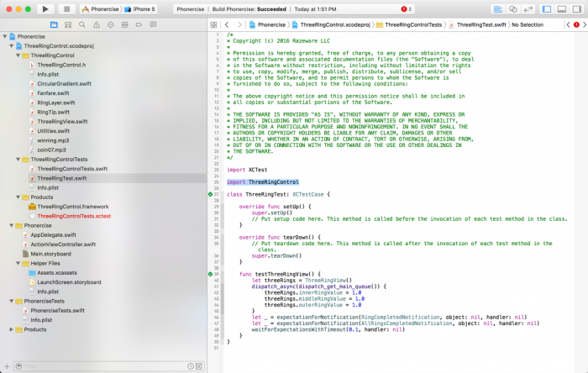Switch to the Version editor
The height and width of the screenshot is (373, 588).
(x=528, y=9)
